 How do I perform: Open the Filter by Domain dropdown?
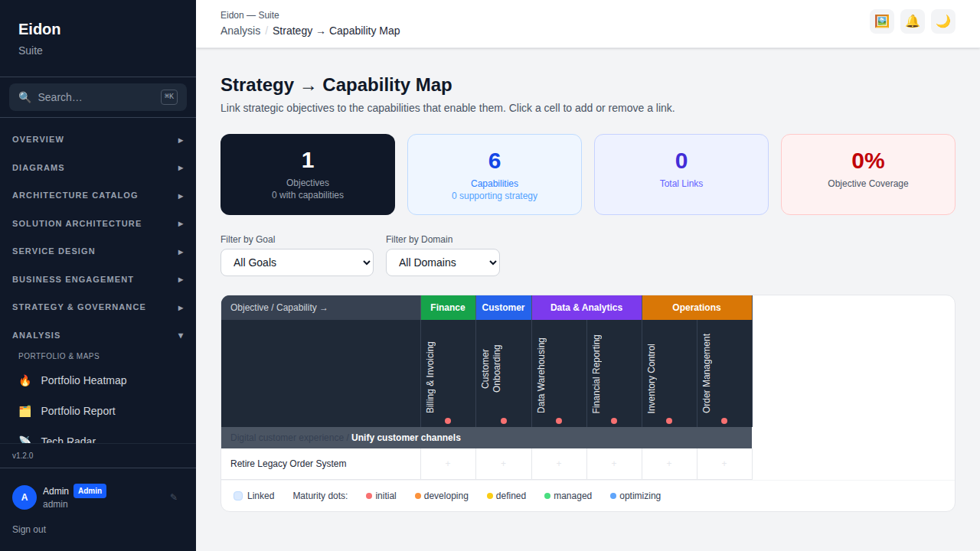443,262
